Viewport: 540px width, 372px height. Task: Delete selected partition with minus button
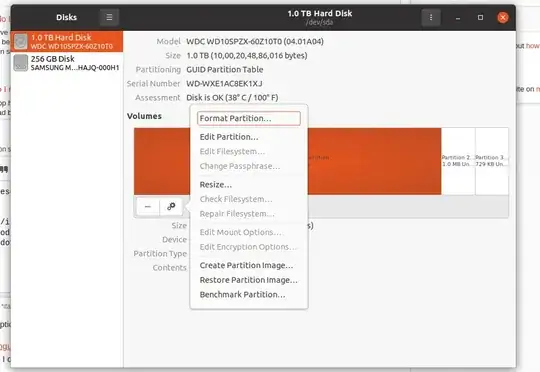(x=148, y=207)
